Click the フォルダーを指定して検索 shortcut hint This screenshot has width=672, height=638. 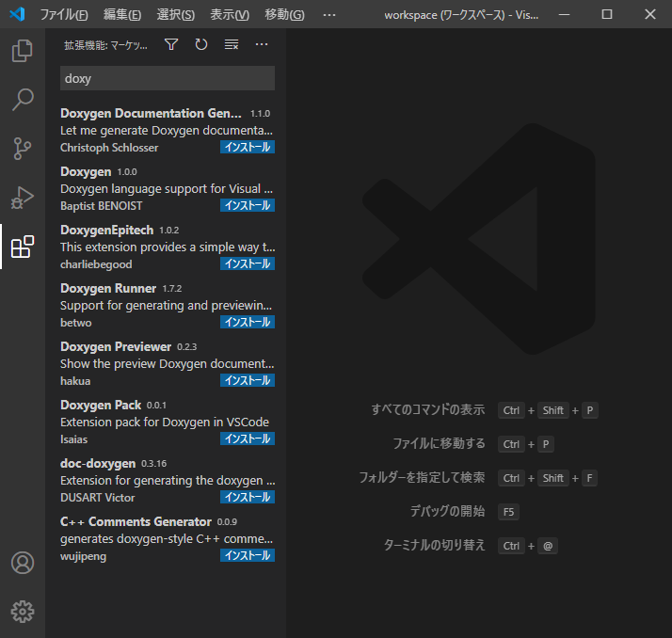[x=423, y=477]
